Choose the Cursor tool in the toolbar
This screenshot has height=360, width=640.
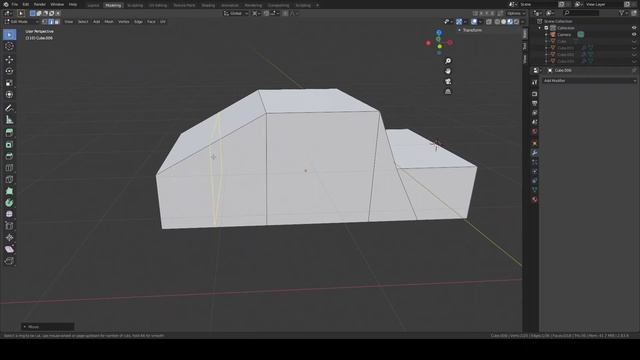[9, 47]
